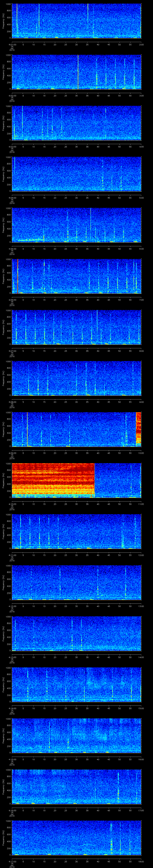The height and width of the screenshot is (868, 153).
Task: Click the red spike in the 4:01:00 spectrogram
Action: 17,19
